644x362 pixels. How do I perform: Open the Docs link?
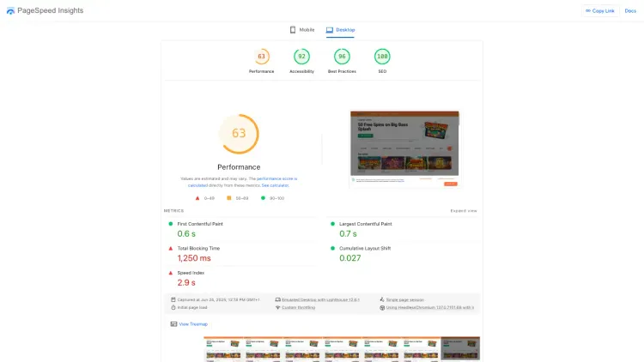(630, 10)
